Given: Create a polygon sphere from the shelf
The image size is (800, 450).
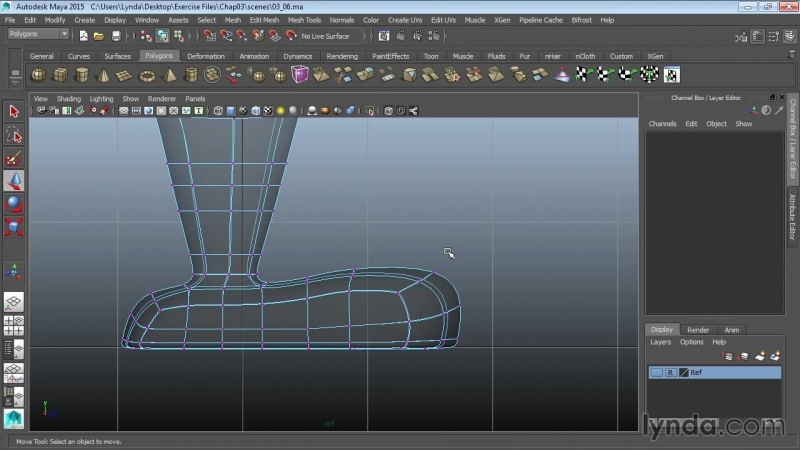Looking at the screenshot, I should pyautogui.click(x=38, y=76).
